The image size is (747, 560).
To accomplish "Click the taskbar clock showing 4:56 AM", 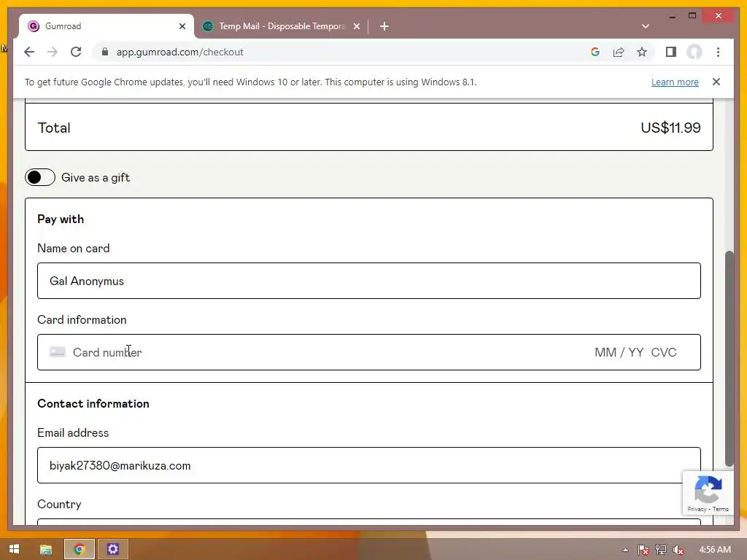I will (x=715, y=550).
